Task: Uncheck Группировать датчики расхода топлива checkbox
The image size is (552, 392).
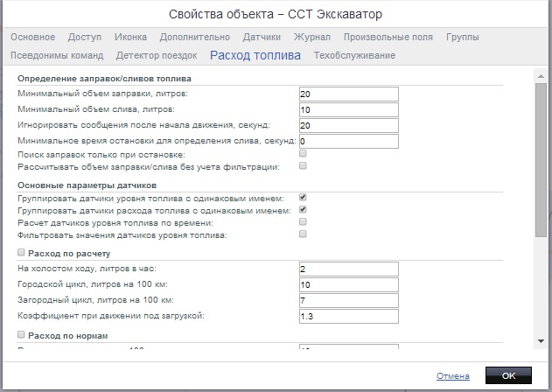Action: (x=303, y=211)
